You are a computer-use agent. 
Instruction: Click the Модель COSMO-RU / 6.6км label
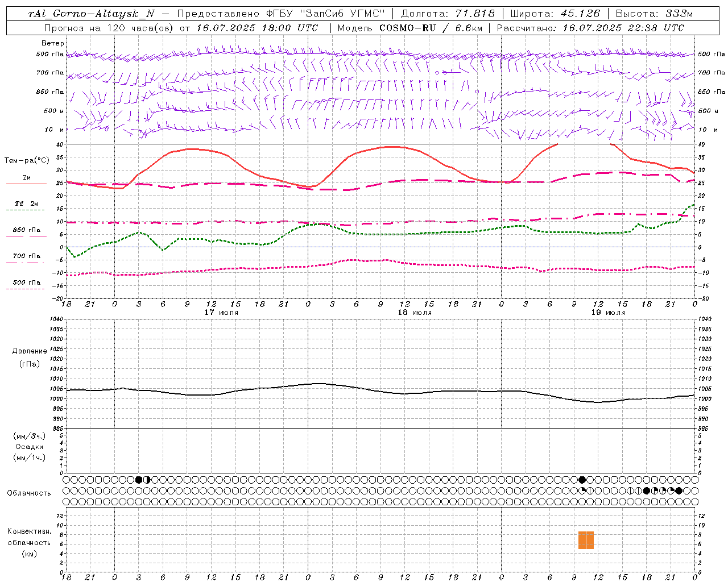click(x=410, y=28)
